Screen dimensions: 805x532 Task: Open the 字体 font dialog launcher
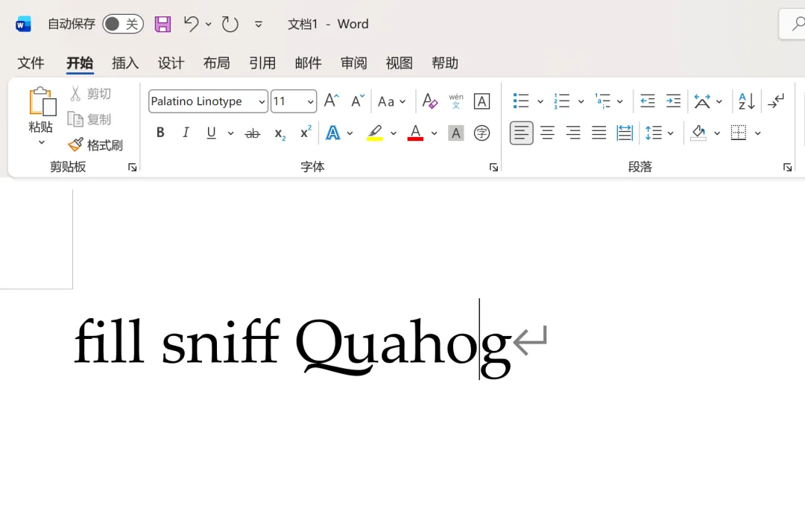click(494, 167)
